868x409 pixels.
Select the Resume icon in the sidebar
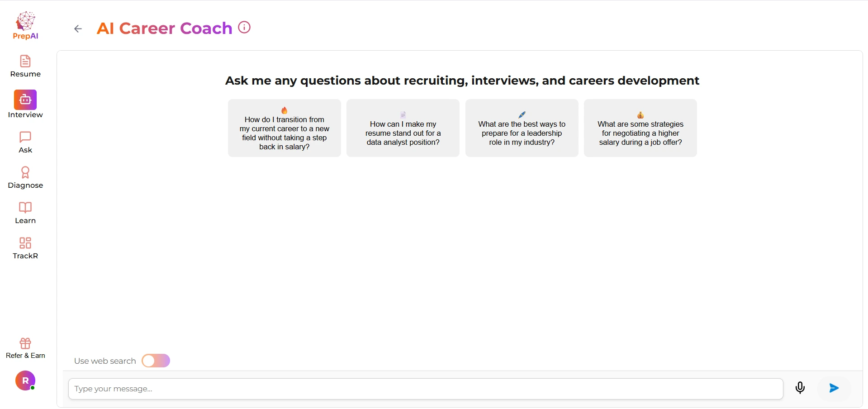coord(25,62)
